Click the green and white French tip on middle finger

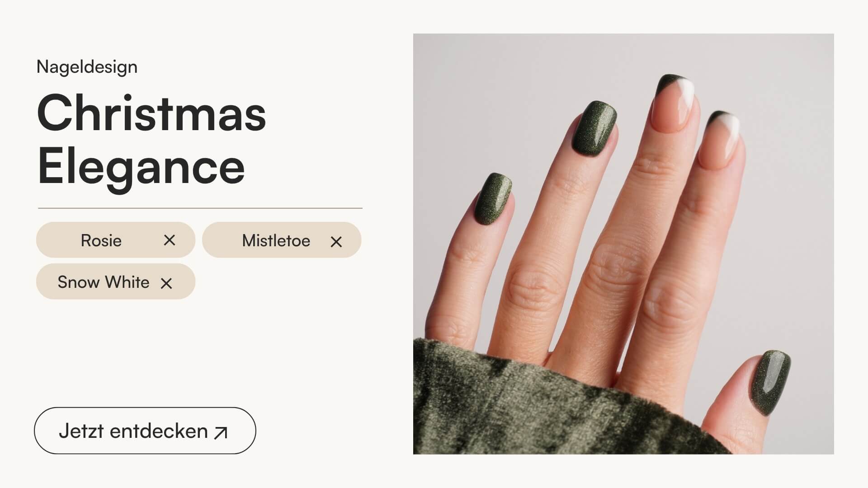point(675,104)
